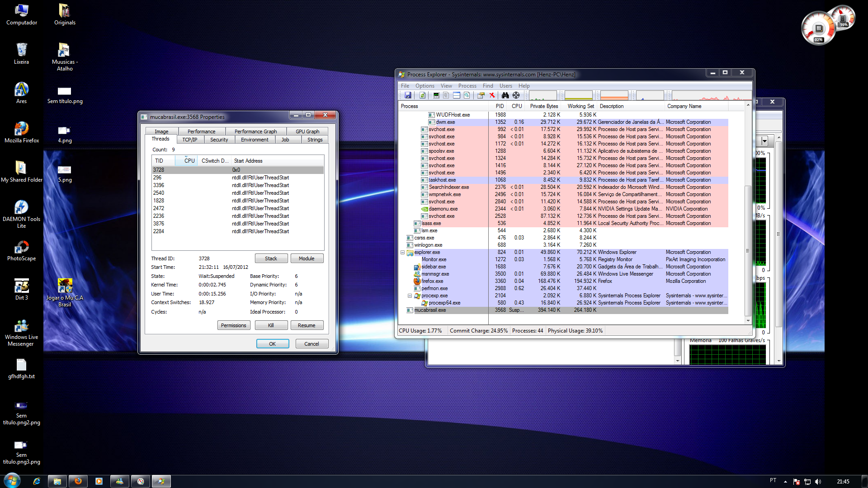
Task: Click the Stack button
Action: pyautogui.click(x=271, y=258)
